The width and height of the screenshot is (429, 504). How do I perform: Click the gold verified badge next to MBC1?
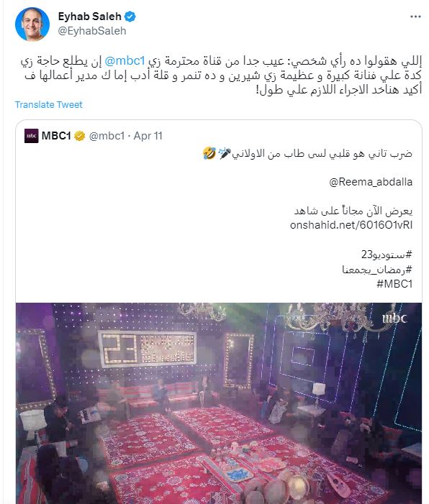79,137
